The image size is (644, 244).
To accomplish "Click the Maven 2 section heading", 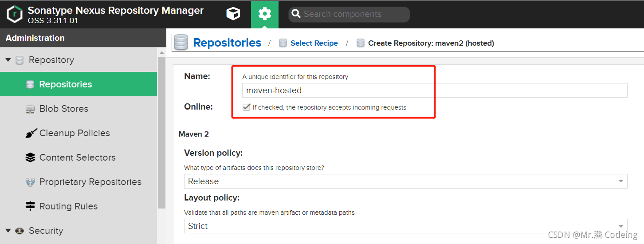I will [194, 134].
